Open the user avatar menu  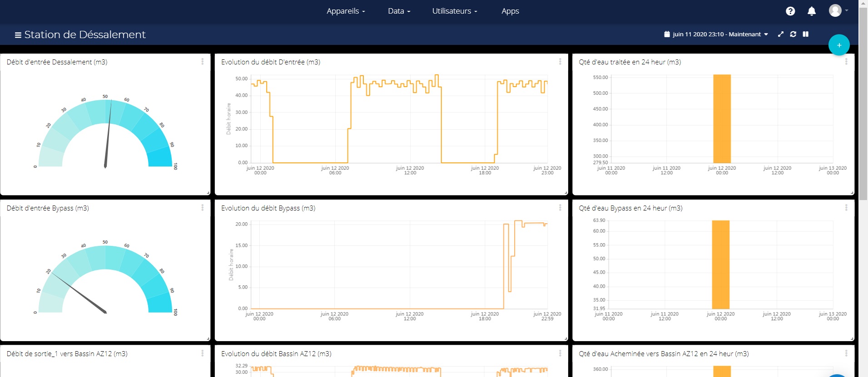(x=835, y=10)
